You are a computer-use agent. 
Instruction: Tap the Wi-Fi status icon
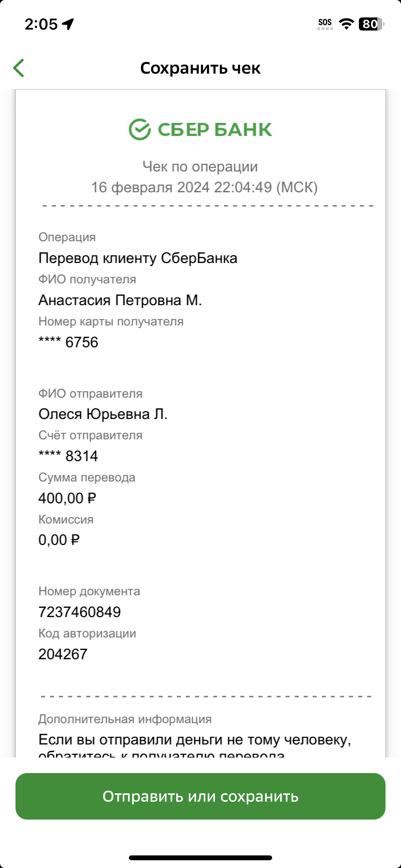click(346, 24)
